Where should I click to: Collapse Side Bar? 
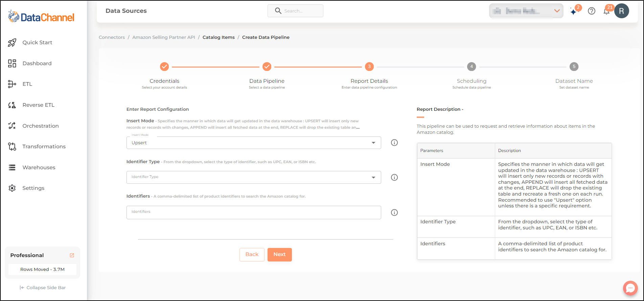click(x=43, y=288)
